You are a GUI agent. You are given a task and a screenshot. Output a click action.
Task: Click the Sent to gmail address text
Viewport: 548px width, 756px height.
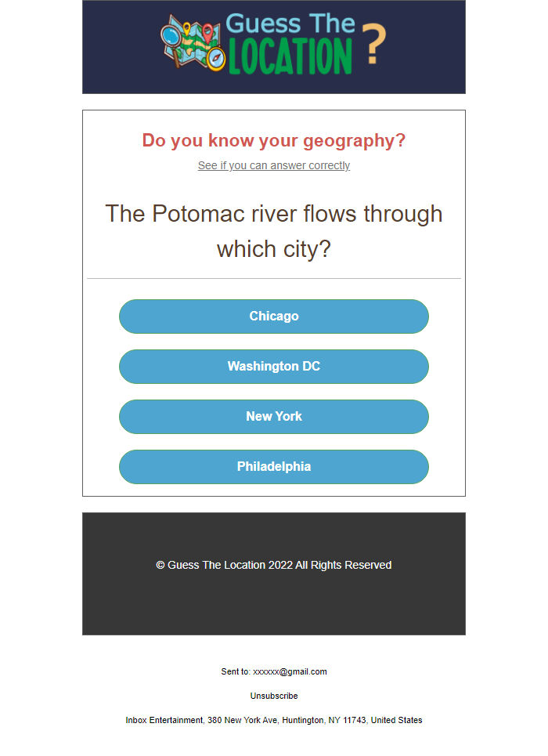click(x=274, y=671)
